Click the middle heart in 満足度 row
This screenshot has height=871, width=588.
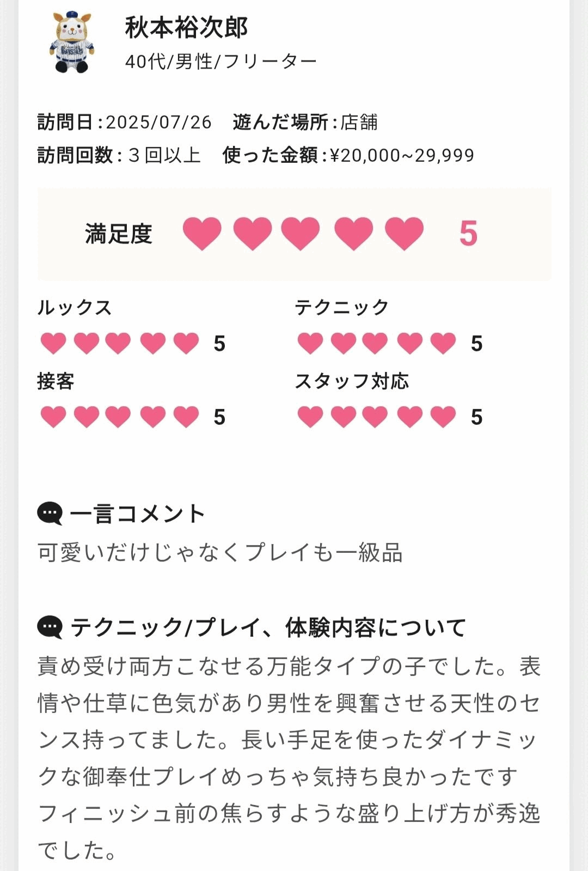[301, 233]
